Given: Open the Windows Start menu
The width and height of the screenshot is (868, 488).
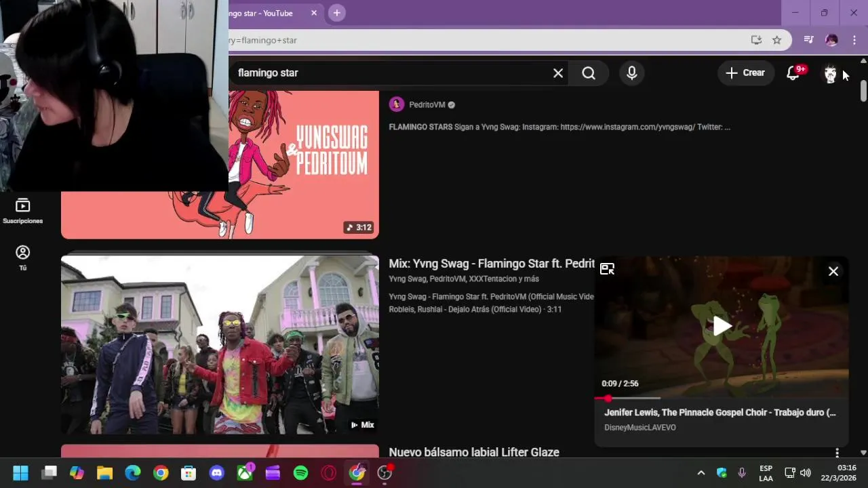Looking at the screenshot, I should (x=20, y=473).
